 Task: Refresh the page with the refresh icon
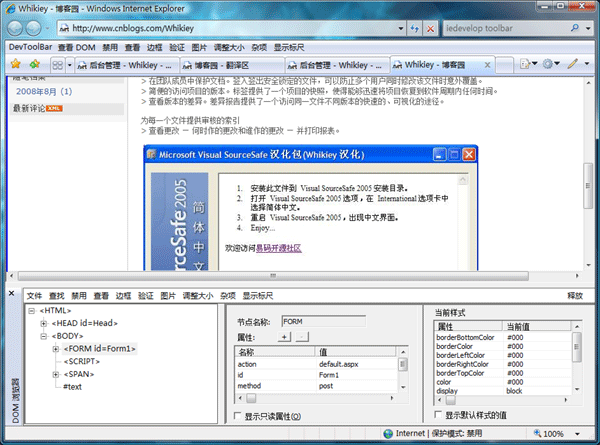click(414, 28)
